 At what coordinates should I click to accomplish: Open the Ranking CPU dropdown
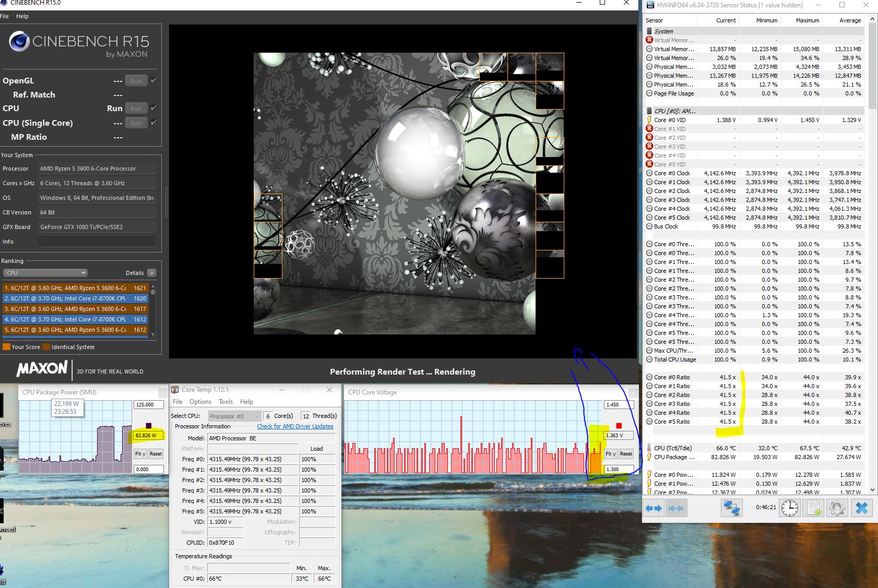click(x=46, y=273)
